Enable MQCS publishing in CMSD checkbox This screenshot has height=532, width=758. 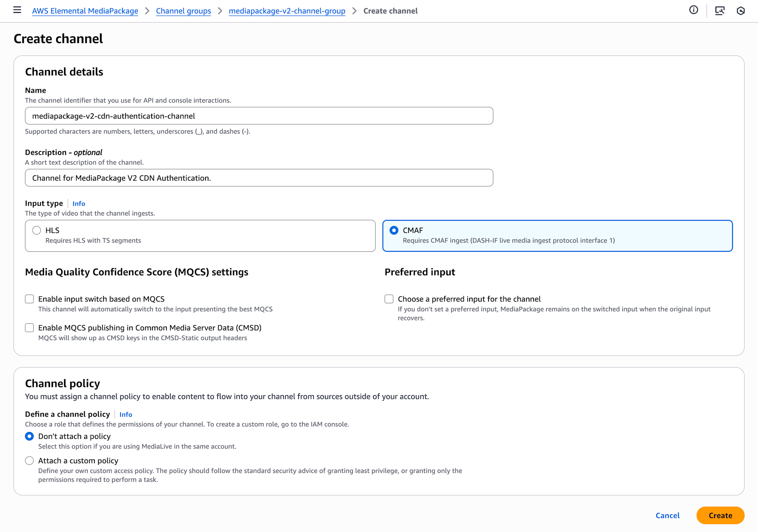click(30, 328)
